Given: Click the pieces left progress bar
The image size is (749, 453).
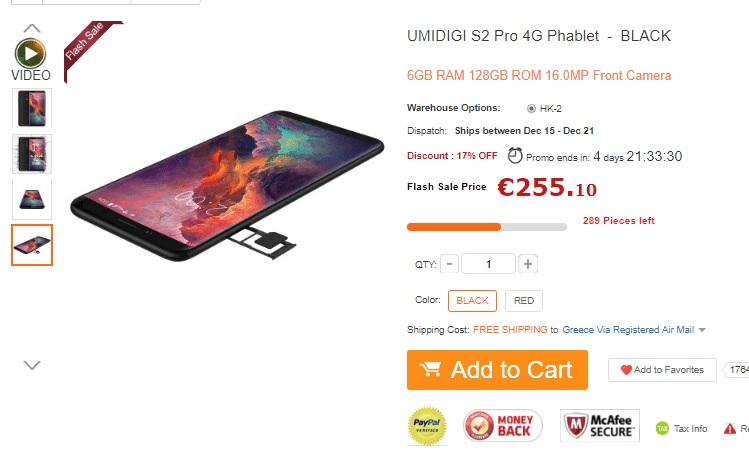Looking at the screenshot, I should [487, 227].
